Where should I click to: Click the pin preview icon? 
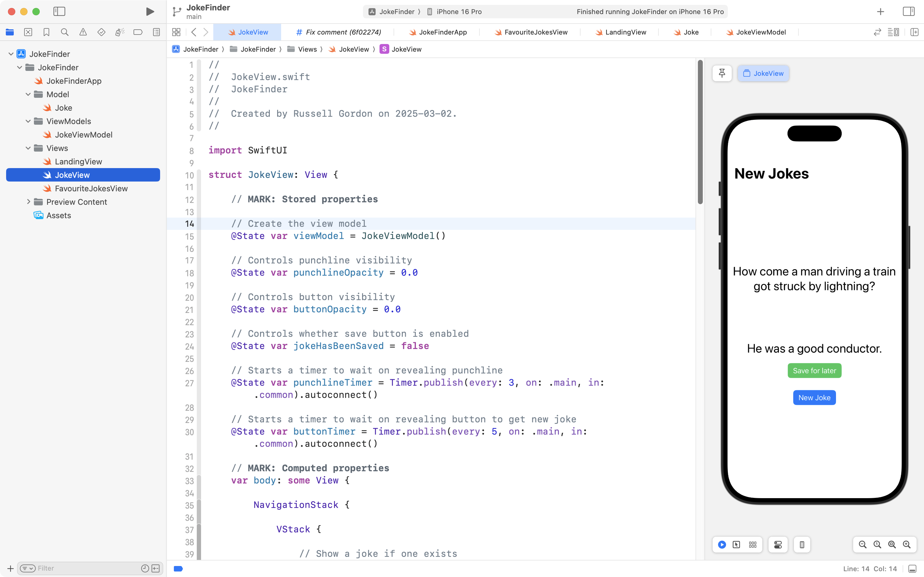[x=722, y=73]
